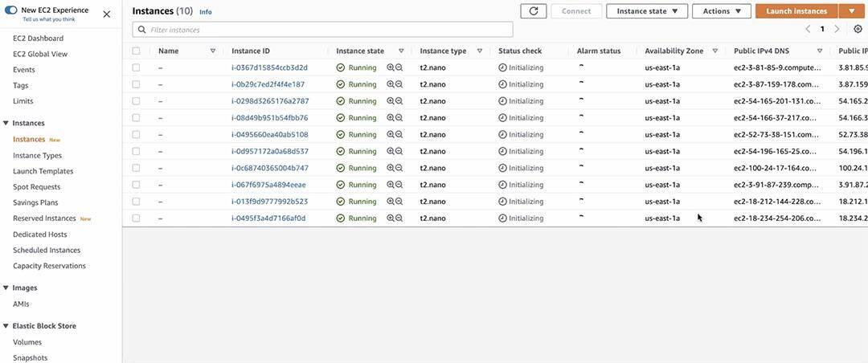Click Tell us what you think link
The image size is (868, 363).
49,19
